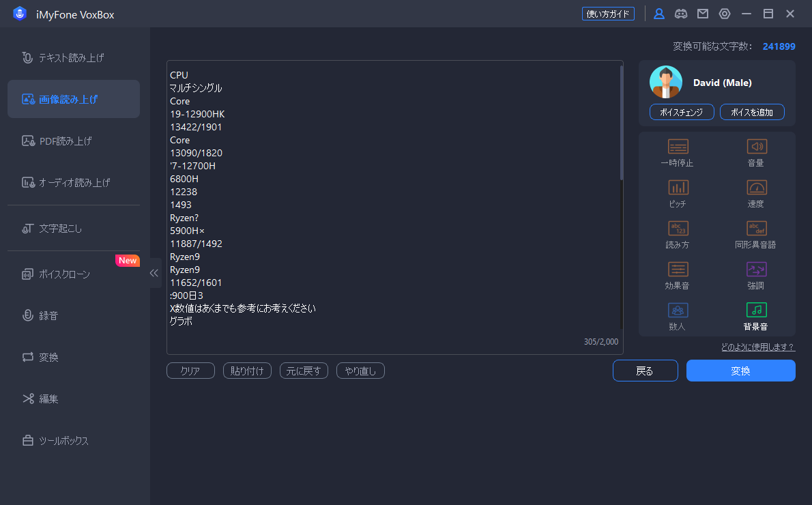Image resolution: width=812 pixels, height=505 pixels.
Task: Click the 305/2,000 character counter
Action: click(600, 342)
